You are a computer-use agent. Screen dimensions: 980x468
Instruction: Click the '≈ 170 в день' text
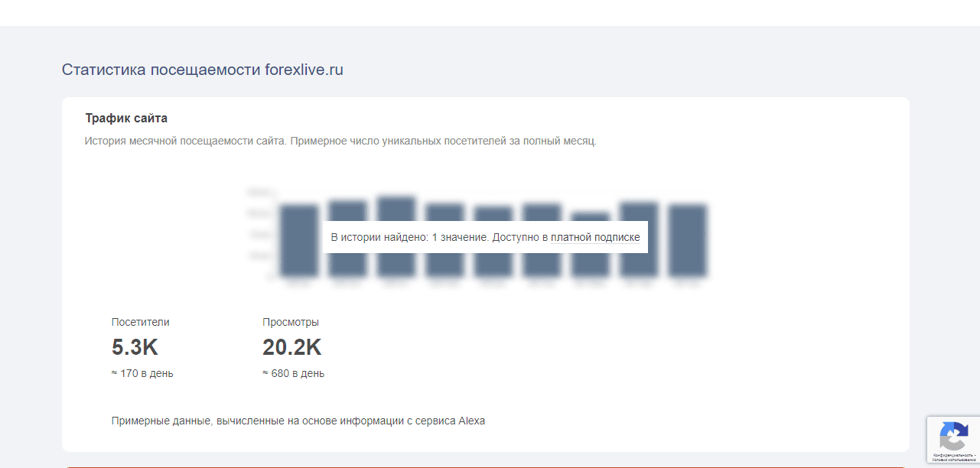pyautogui.click(x=142, y=373)
